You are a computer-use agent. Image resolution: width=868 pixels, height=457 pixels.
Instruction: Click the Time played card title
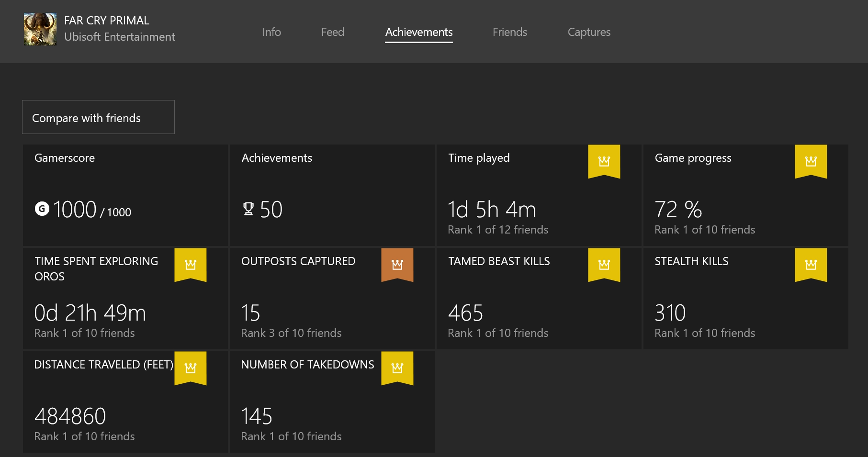tap(479, 158)
